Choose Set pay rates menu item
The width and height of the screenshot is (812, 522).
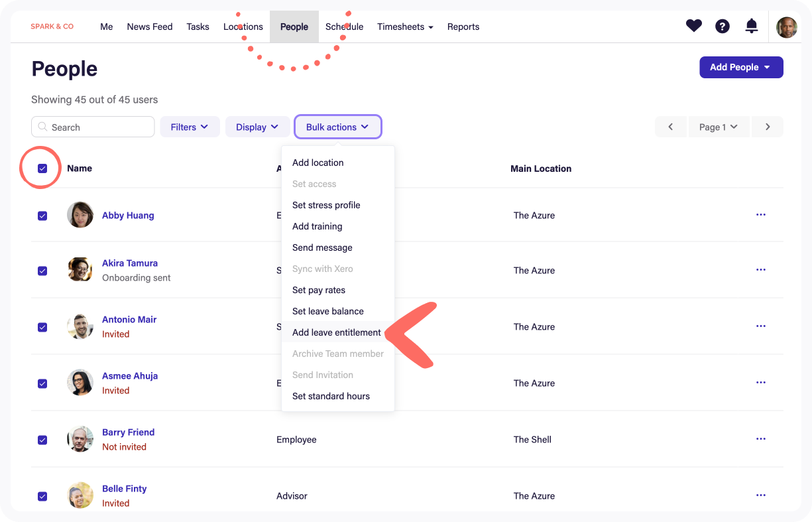point(338,290)
